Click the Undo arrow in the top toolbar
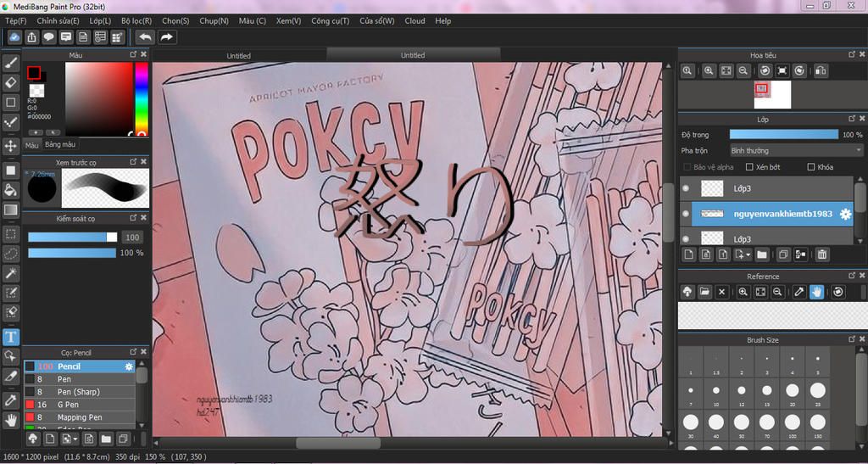The height and width of the screenshot is (464, 868). (145, 37)
